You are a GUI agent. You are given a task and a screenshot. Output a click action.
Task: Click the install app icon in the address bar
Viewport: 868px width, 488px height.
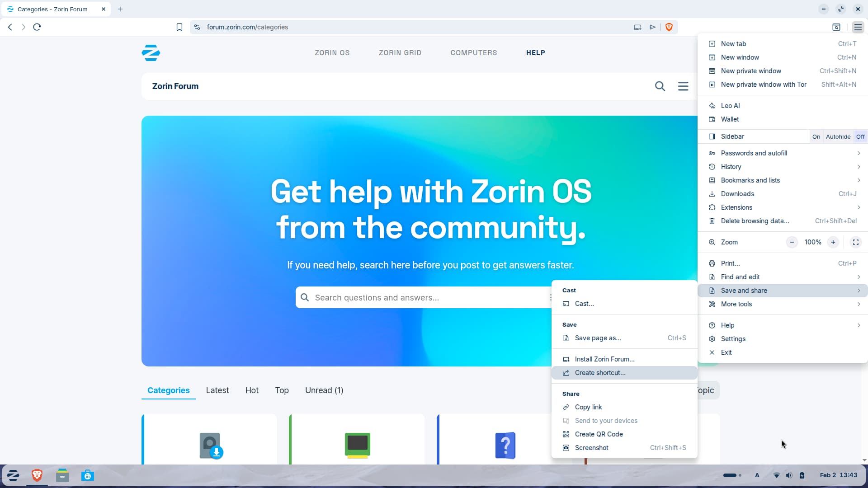click(x=637, y=27)
